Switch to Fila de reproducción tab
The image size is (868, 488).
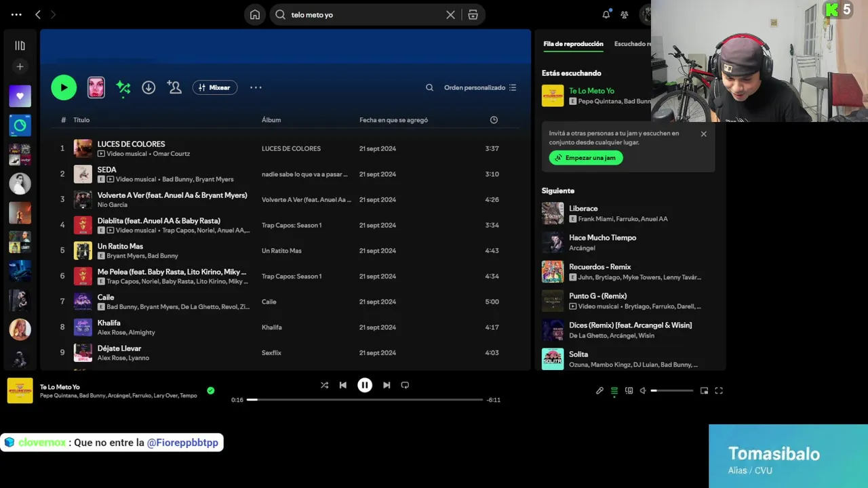point(573,44)
